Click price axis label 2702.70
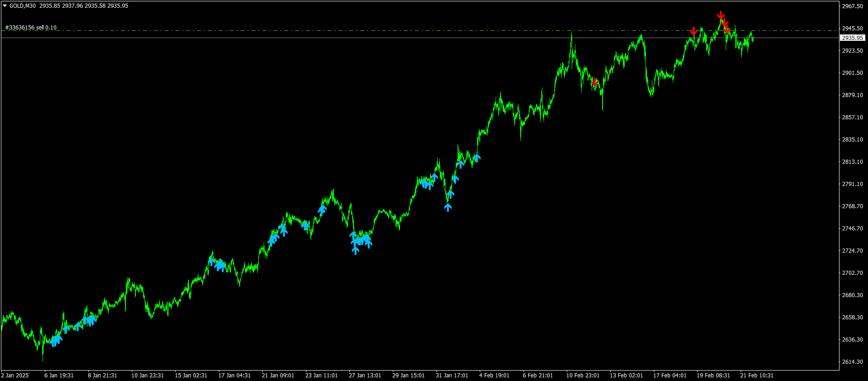 (x=852, y=273)
